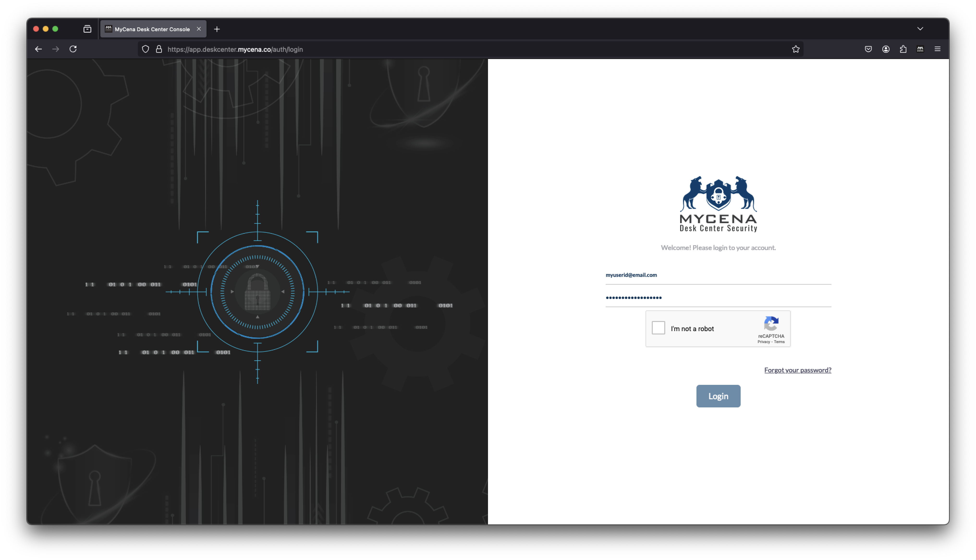This screenshot has height=560, width=976.
Task: Select the MyCena Desk Center Console tab
Action: pyautogui.click(x=152, y=29)
